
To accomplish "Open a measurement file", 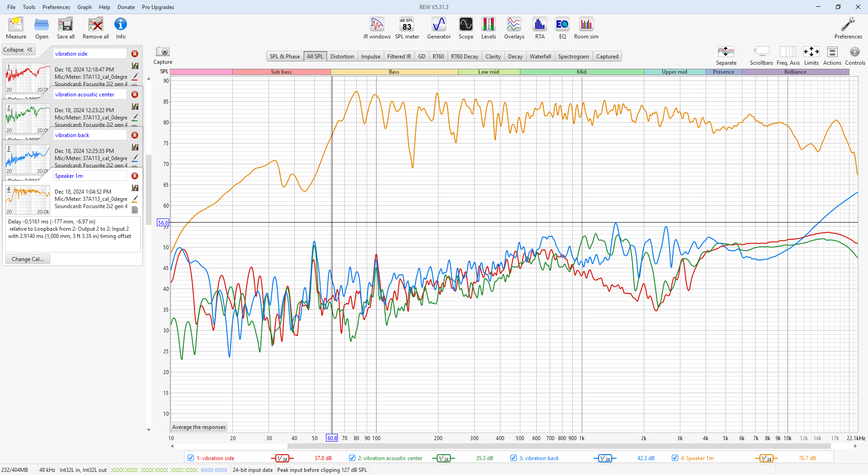I will tap(42, 28).
